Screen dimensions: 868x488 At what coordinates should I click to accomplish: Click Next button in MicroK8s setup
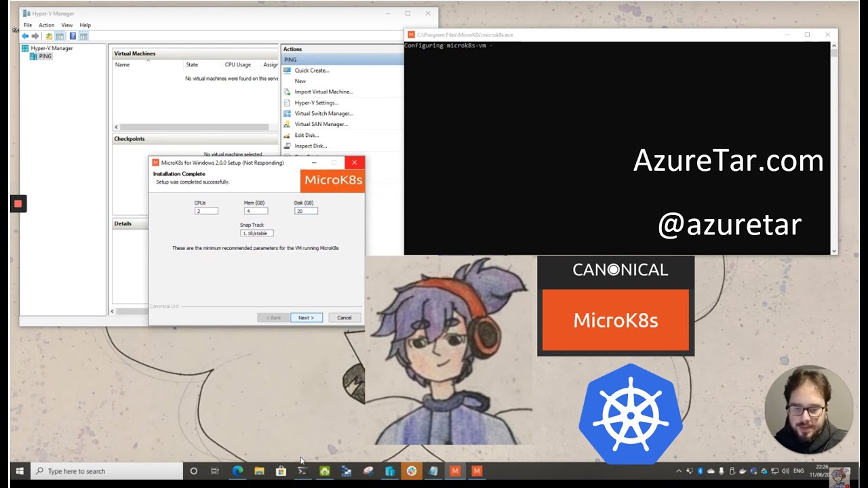pos(307,317)
